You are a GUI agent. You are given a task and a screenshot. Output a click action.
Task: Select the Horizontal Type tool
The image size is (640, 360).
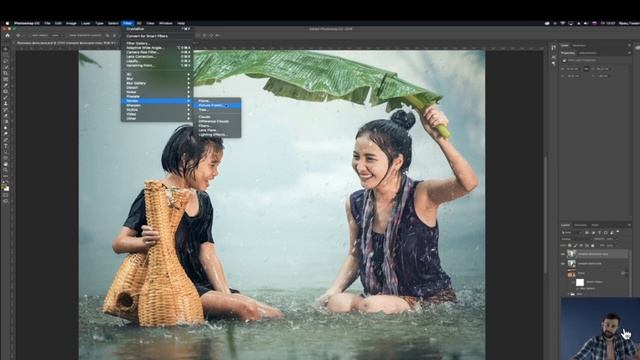(6, 146)
